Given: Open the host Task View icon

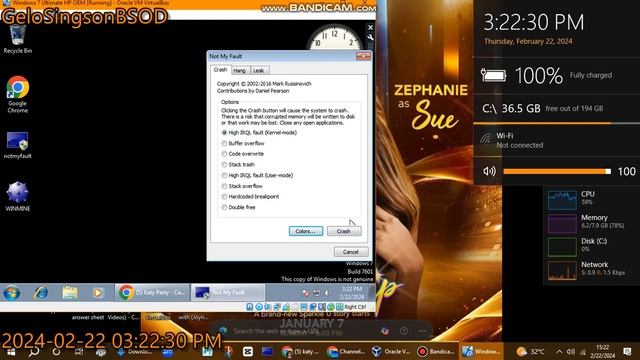Looking at the screenshot, I should (x=78, y=352).
